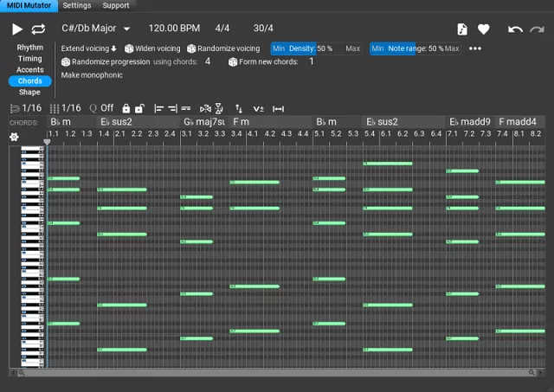Toggle the open unlock icon
The height and width of the screenshot is (392, 554).
pos(138,108)
